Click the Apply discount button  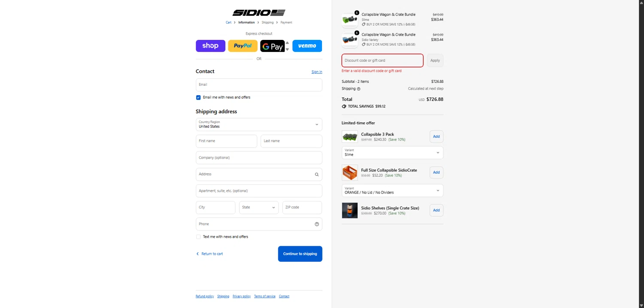click(435, 60)
